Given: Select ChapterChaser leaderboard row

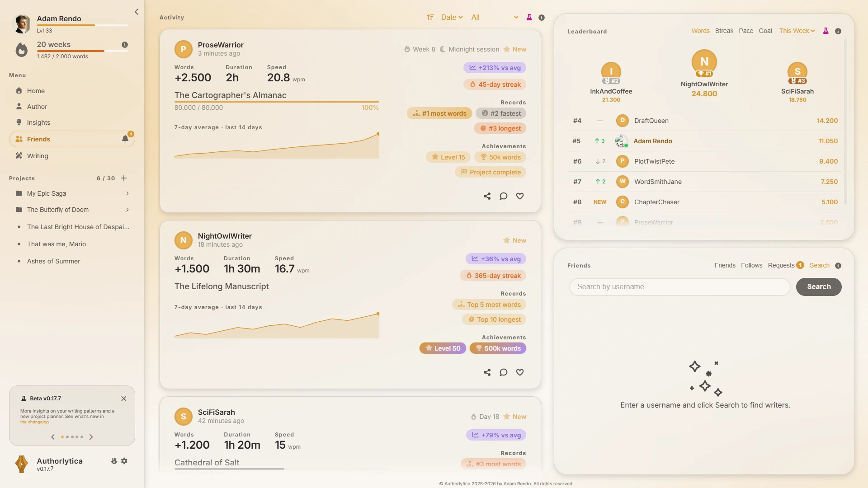Looking at the screenshot, I should (704, 202).
